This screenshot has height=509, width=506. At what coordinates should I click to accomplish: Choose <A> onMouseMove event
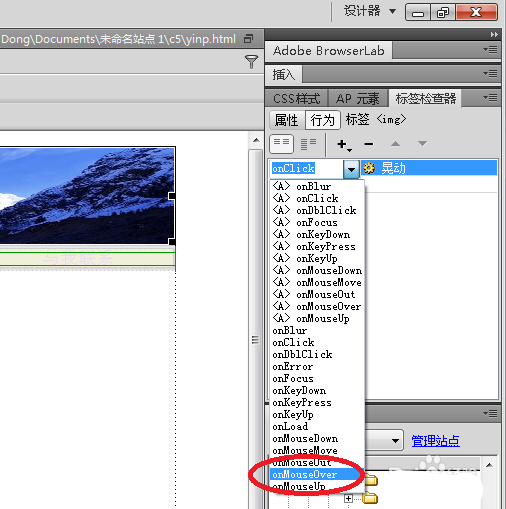click(317, 282)
